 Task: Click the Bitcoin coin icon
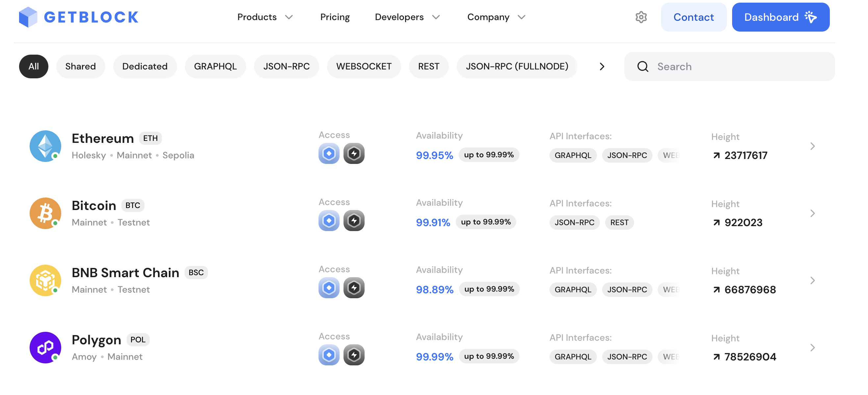[45, 213]
